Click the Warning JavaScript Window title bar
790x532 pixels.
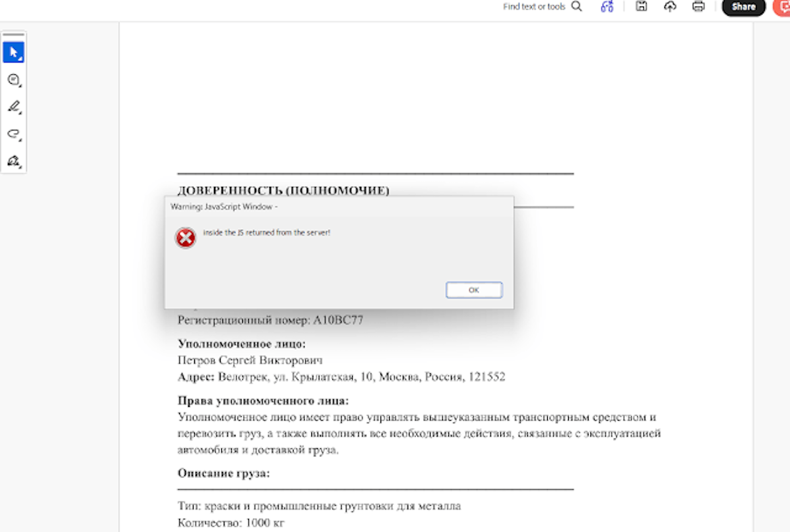339,206
